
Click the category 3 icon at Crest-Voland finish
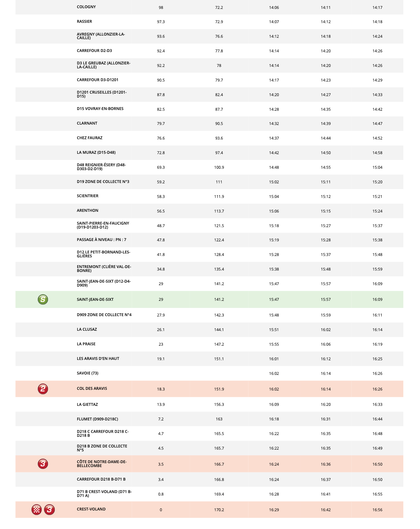(49, 509)
